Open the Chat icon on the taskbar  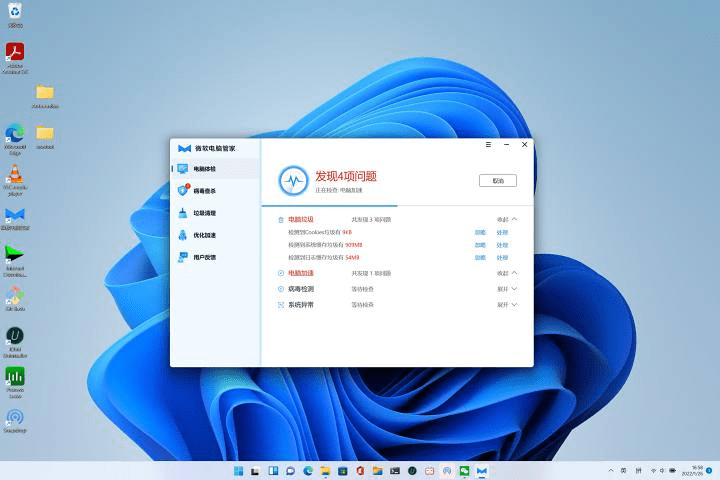coord(291,471)
